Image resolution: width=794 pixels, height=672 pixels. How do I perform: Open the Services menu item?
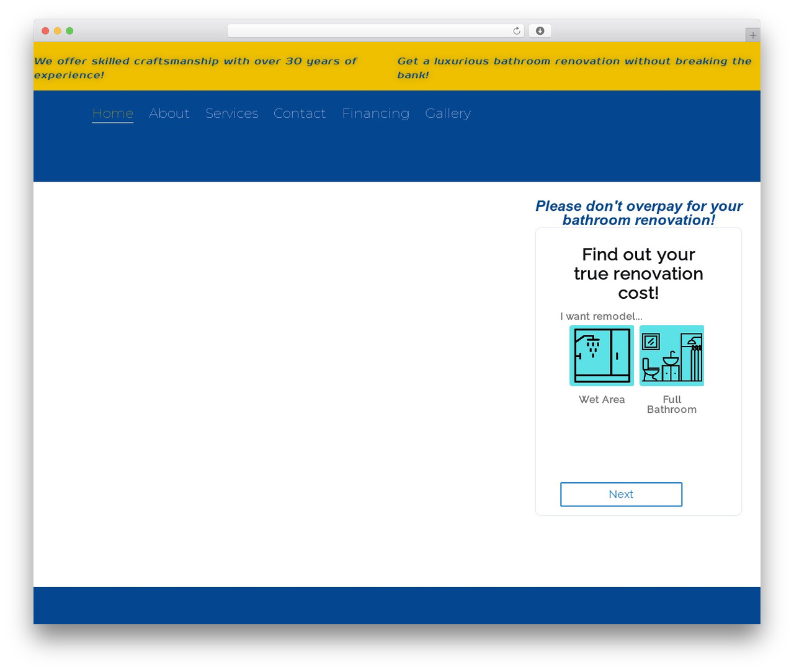click(232, 113)
